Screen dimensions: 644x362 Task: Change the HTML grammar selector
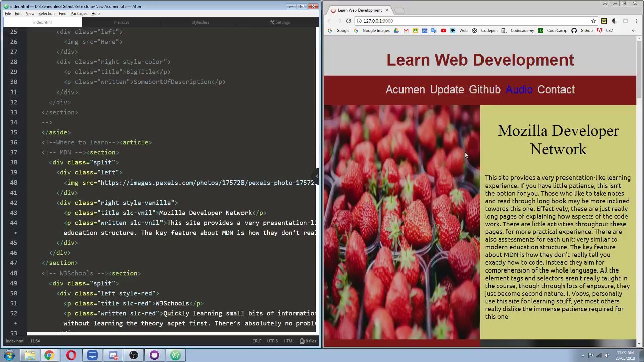click(x=289, y=341)
